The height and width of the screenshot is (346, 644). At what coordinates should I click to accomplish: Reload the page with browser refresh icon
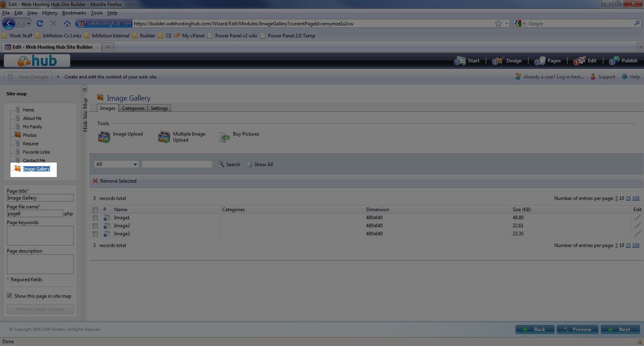[39, 24]
